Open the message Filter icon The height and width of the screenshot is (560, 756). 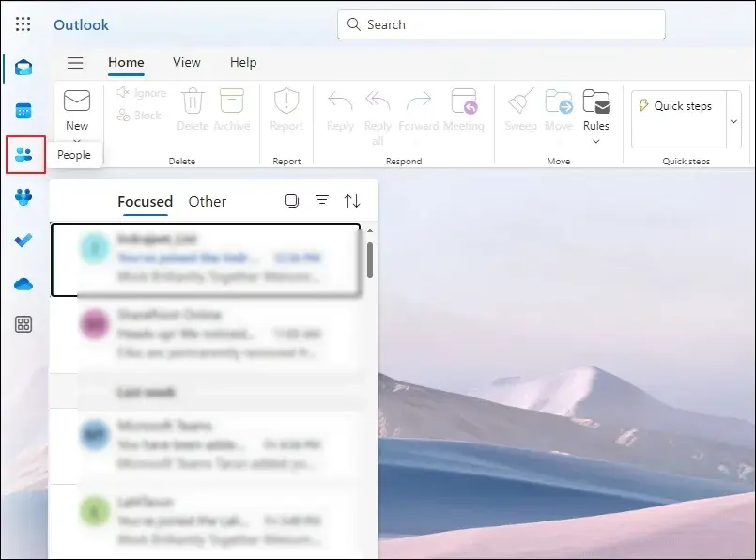pos(322,200)
